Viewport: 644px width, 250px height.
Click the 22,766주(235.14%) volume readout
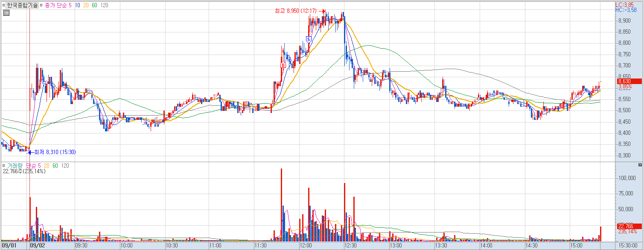click(24, 172)
